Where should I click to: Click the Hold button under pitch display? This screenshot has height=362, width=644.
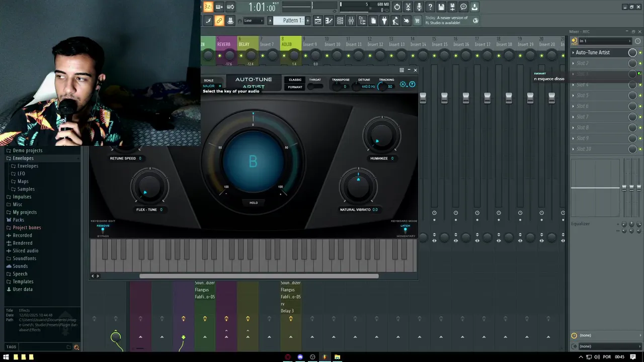(254, 203)
